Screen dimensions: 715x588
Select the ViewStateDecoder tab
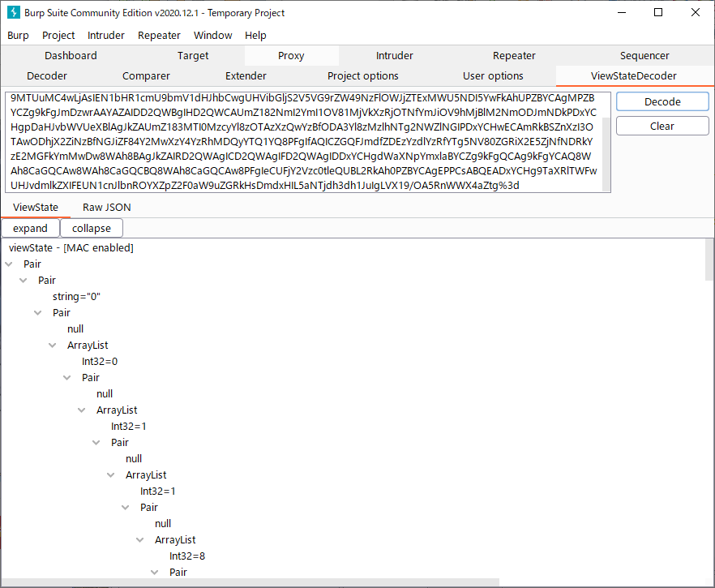click(x=634, y=75)
